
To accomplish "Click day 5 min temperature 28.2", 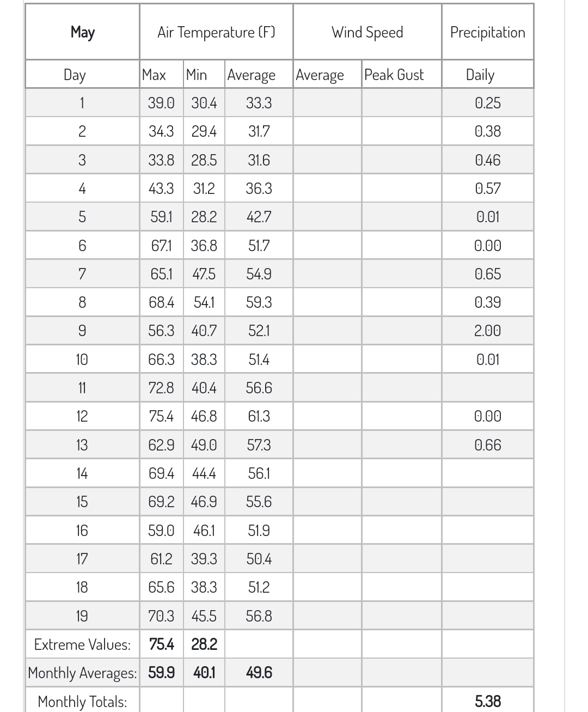I will point(204,217).
